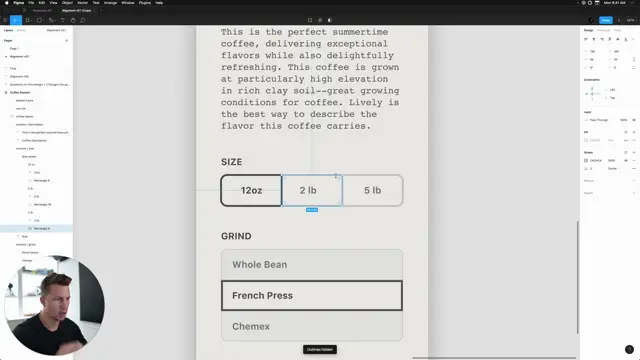Add a new stroke with plus icon
The image size is (640, 360).
[x=634, y=152]
